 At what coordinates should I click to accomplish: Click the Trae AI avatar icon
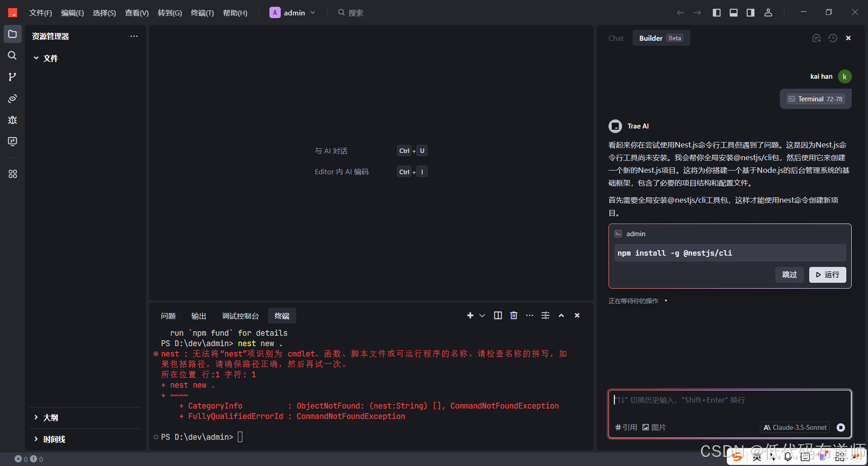pyautogui.click(x=615, y=126)
